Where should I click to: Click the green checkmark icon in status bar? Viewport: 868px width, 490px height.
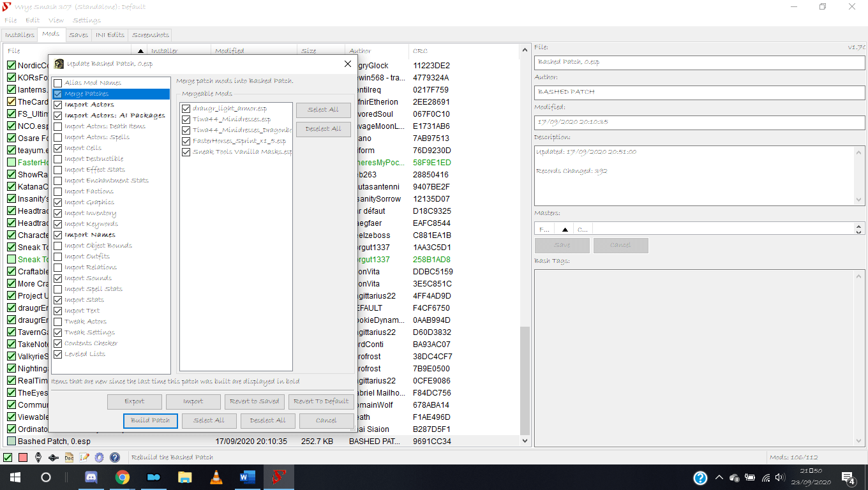point(8,457)
